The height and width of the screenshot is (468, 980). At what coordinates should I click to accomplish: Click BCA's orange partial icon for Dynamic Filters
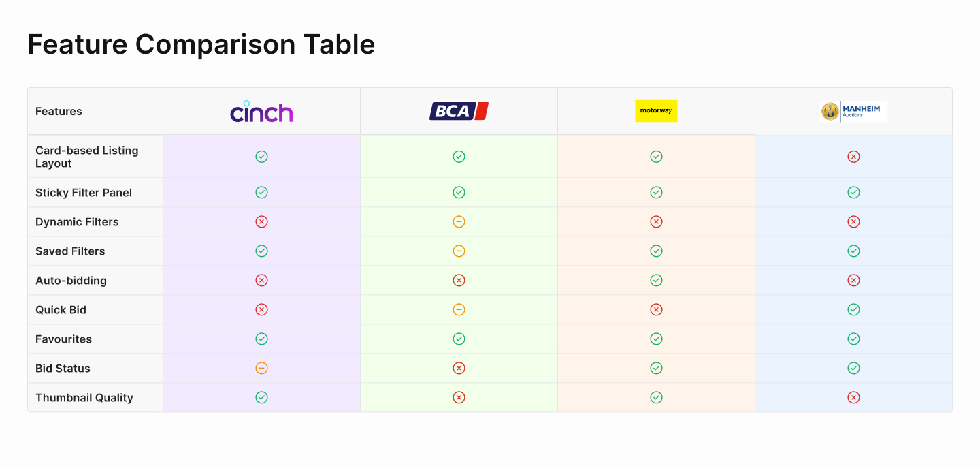[x=459, y=222]
